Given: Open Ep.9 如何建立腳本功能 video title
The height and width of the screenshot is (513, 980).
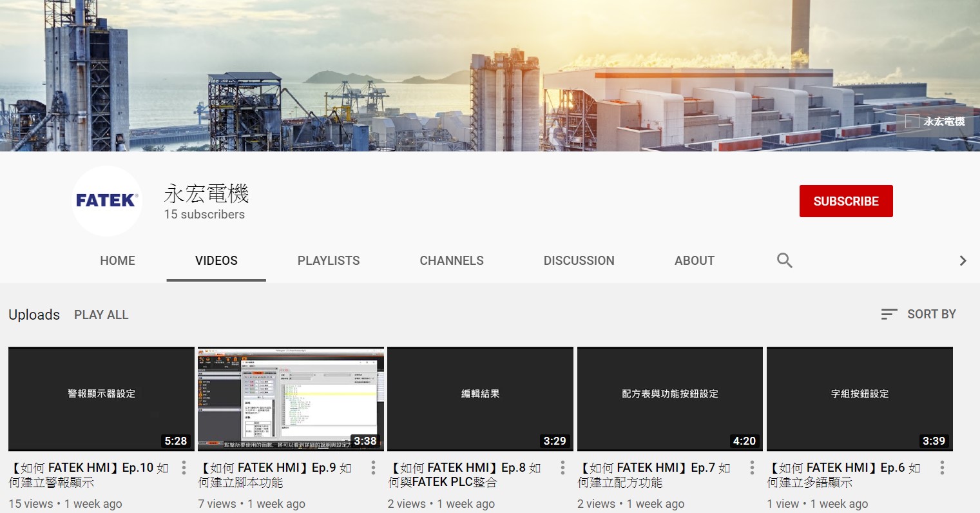Looking at the screenshot, I should [276, 475].
